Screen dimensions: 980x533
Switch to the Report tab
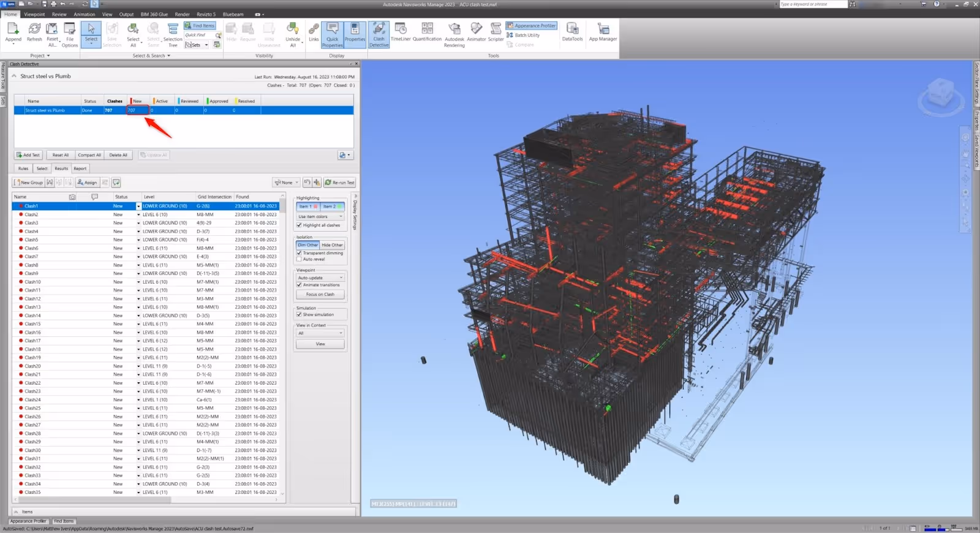coord(80,168)
